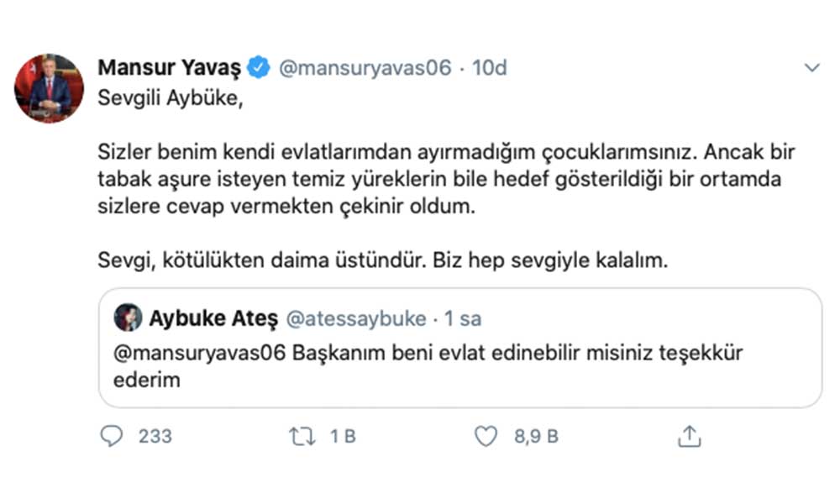Like the tweet with heart icon
The image size is (840, 504).
(486, 436)
